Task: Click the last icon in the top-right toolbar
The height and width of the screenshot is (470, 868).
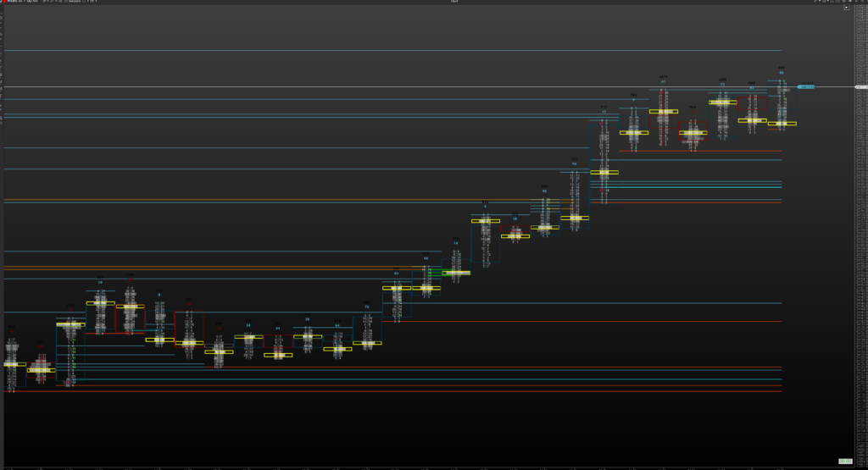Action: [864, 3]
